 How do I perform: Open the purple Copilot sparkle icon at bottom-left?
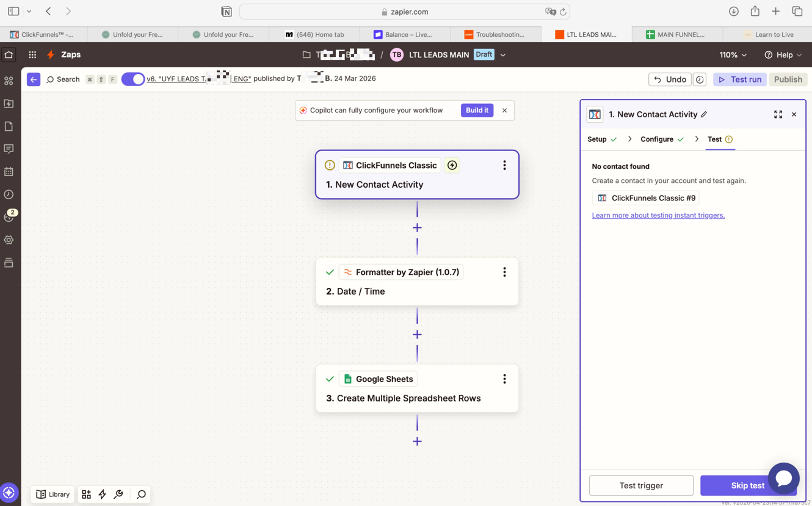coord(9,493)
